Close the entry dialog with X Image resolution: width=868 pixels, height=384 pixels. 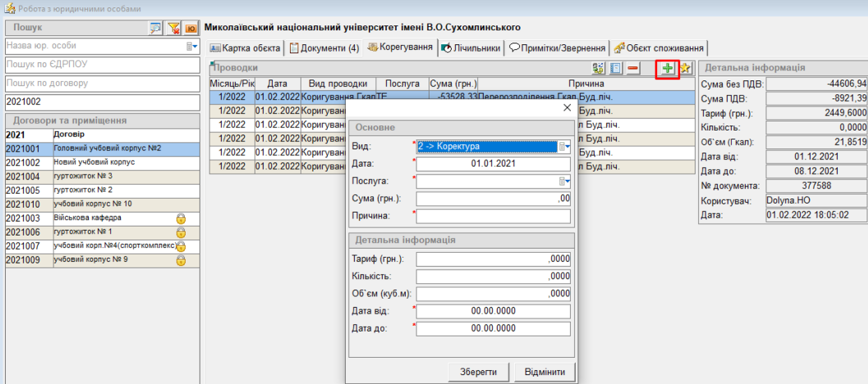565,107
